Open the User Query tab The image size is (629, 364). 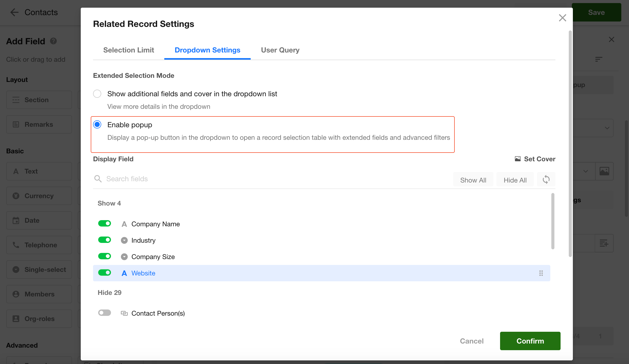point(280,50)
